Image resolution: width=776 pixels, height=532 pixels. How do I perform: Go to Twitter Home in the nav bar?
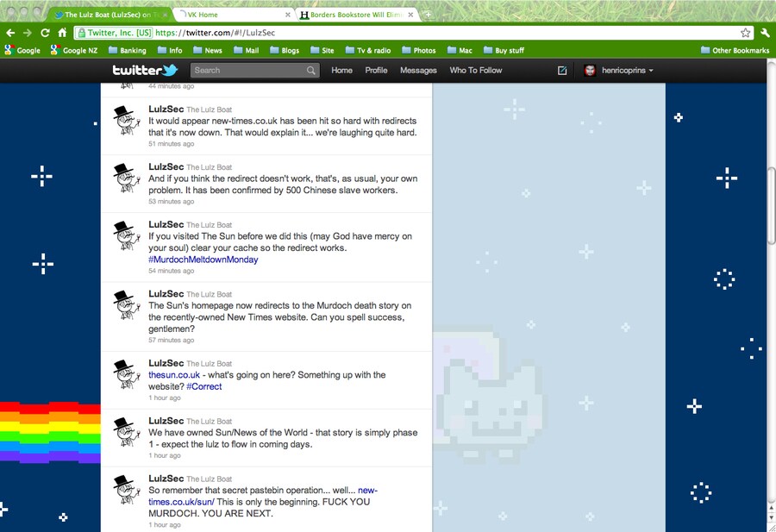(x=342, y=71)
